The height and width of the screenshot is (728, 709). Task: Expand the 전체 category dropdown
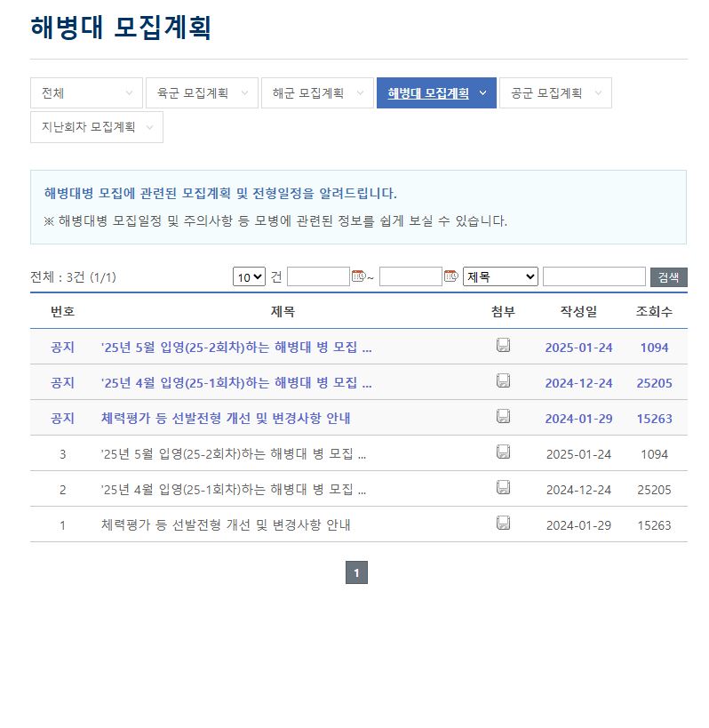129,92
